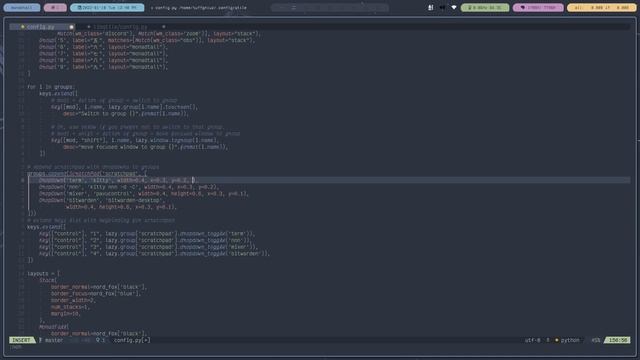Click the num_stacks=1 line

[x=70, y=307]
